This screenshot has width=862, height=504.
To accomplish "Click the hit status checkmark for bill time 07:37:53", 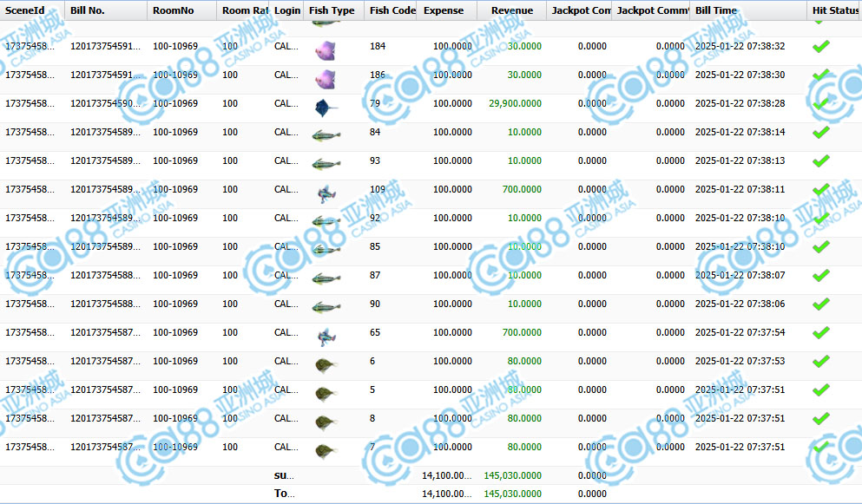I will [821, 361].
